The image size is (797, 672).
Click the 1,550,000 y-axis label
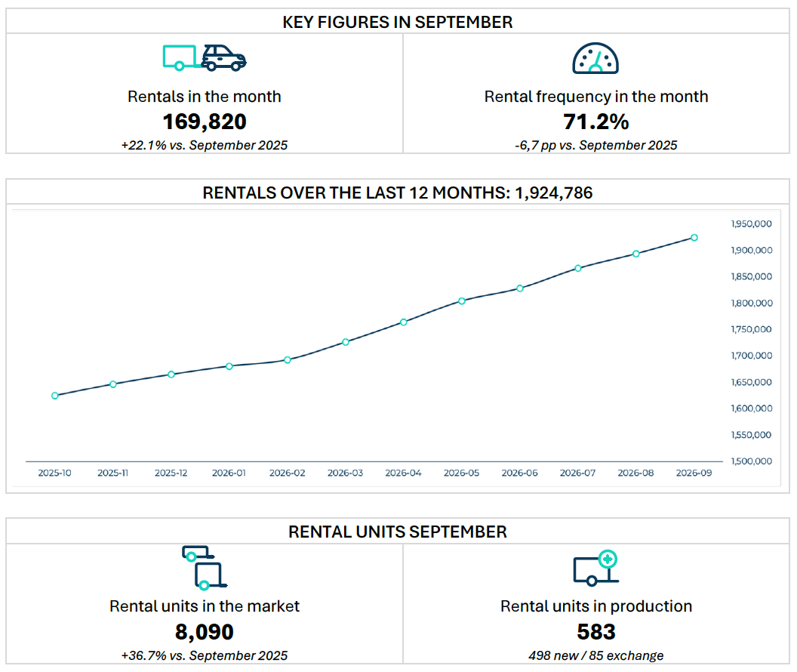[751, 435]
